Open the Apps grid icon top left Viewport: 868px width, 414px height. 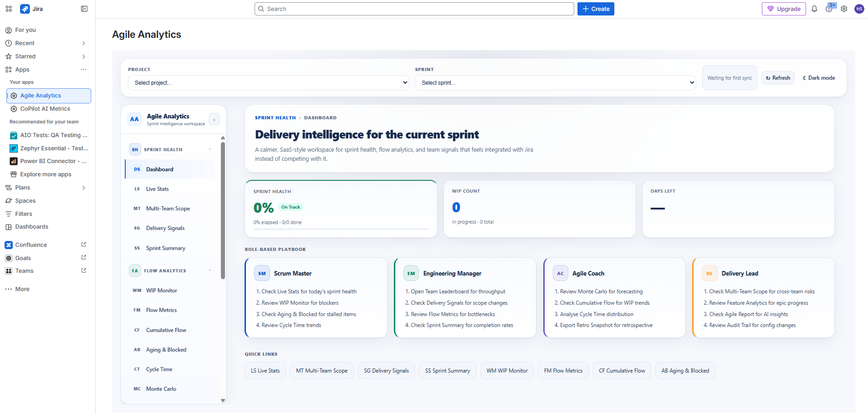[8, 9]
